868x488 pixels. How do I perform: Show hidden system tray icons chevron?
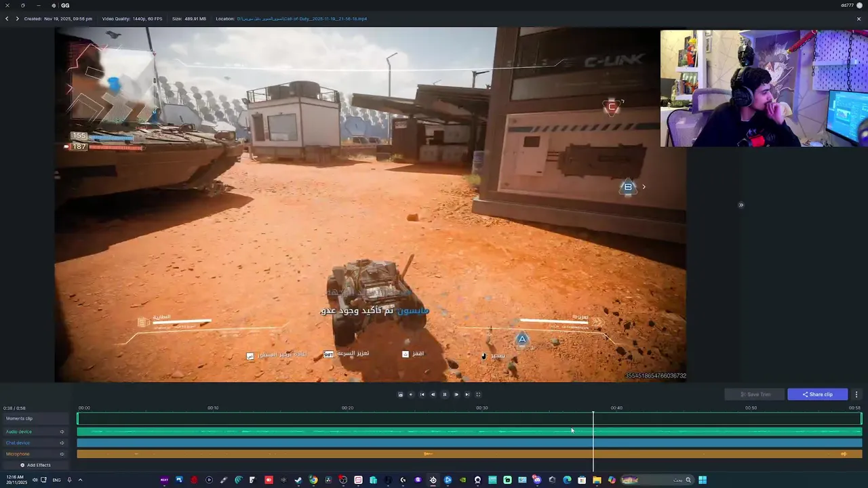pos(80,480)
